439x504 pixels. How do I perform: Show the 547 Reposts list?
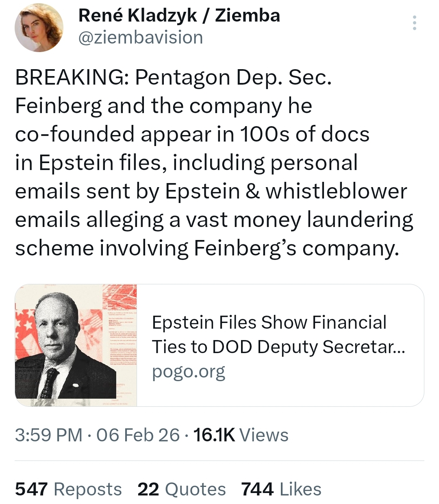[68, 489]
